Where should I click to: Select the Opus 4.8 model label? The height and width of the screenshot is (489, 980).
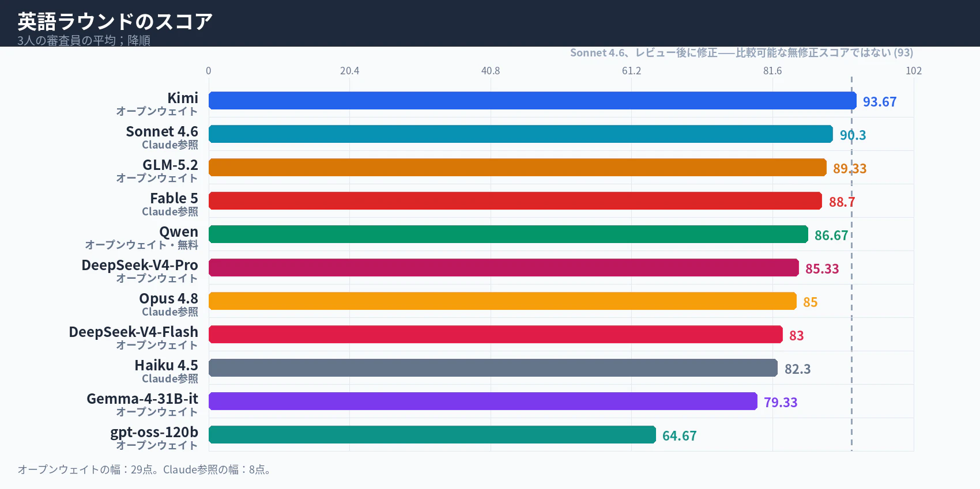click(168, 298)
